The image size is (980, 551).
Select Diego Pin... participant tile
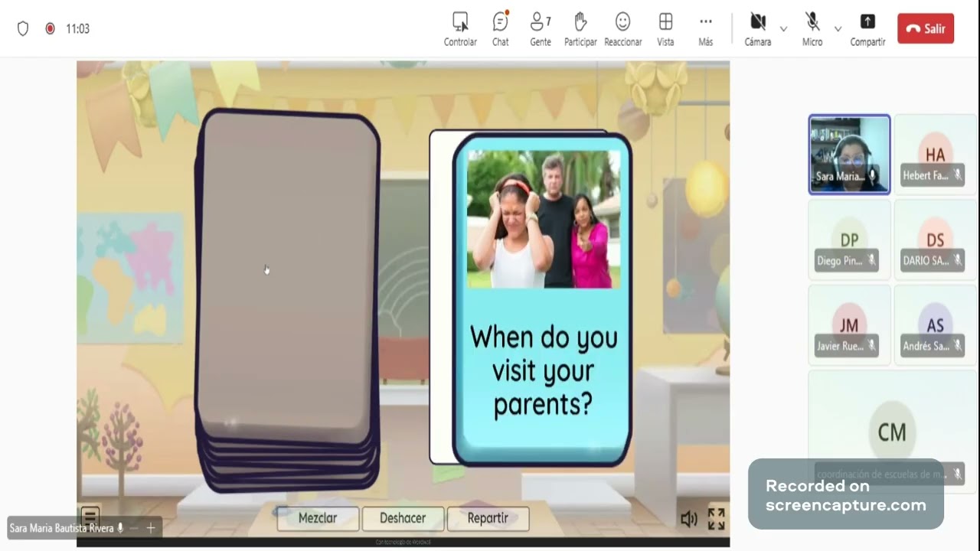pos(849,240)
